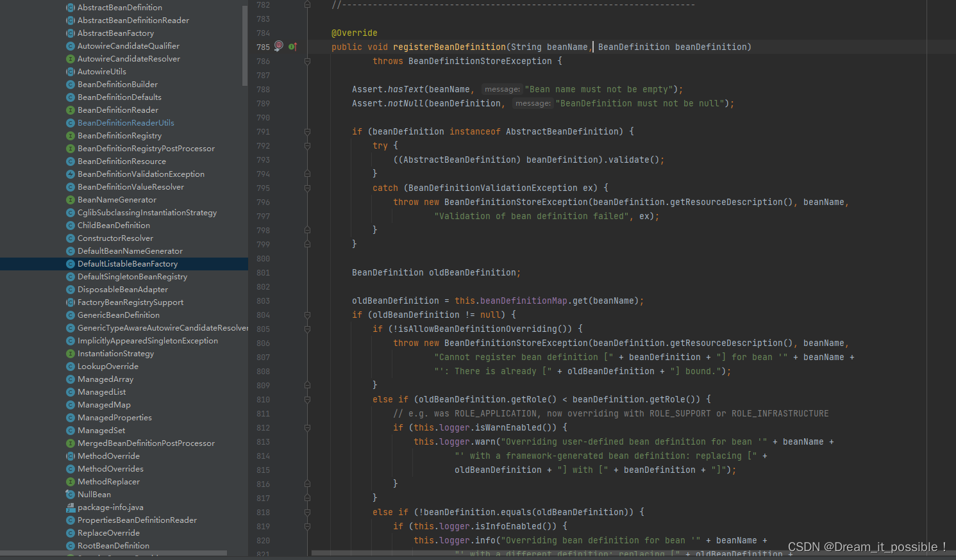Select MethodOverride class
The image size is (956, 560).
coord(108,456)
